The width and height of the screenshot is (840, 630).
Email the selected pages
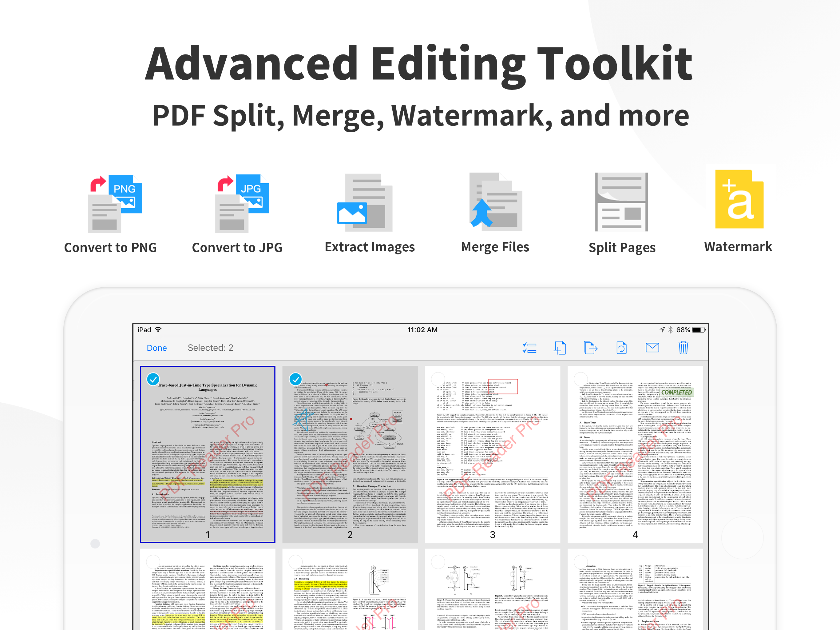(652, 348)
